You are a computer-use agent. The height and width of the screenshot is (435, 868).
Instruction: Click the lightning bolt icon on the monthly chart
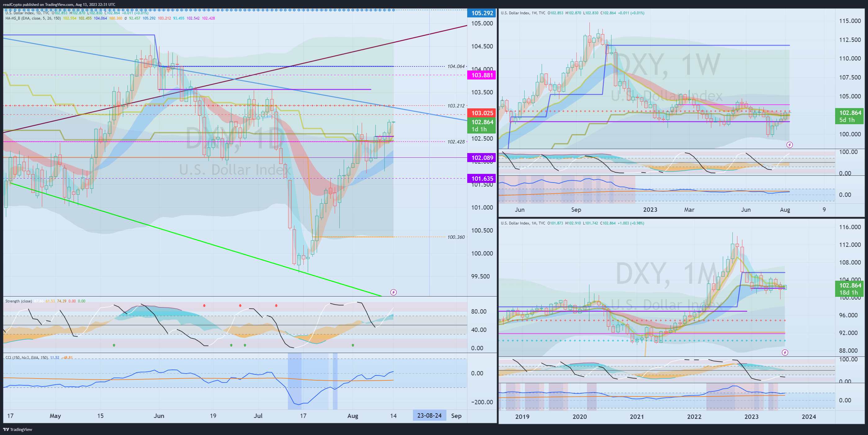point(785,352)
